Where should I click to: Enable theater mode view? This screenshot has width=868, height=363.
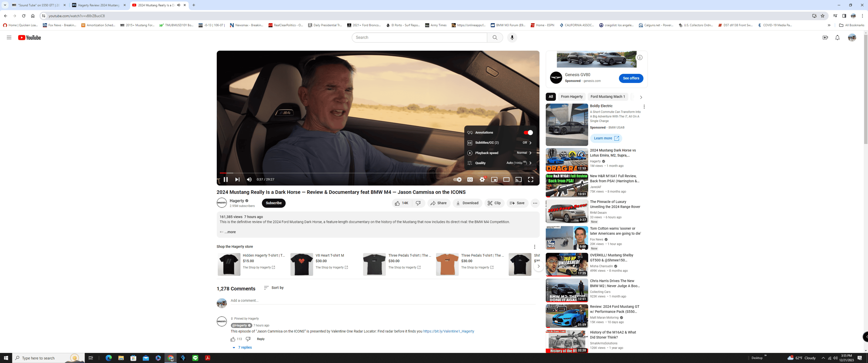[x=506, y=179]
